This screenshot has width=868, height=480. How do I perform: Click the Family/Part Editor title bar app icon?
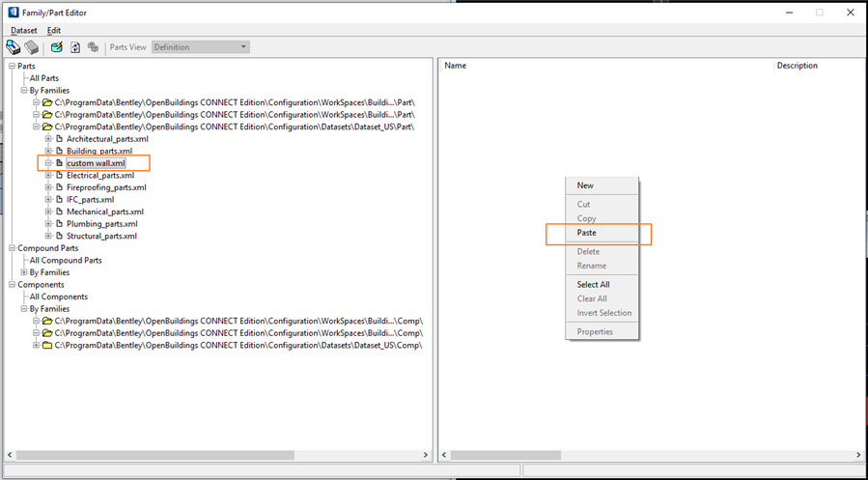coord(13,13)
